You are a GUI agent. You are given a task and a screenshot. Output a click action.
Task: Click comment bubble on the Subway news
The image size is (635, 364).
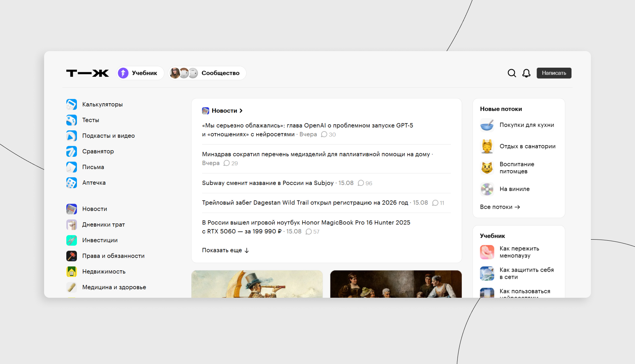point(361,183)
